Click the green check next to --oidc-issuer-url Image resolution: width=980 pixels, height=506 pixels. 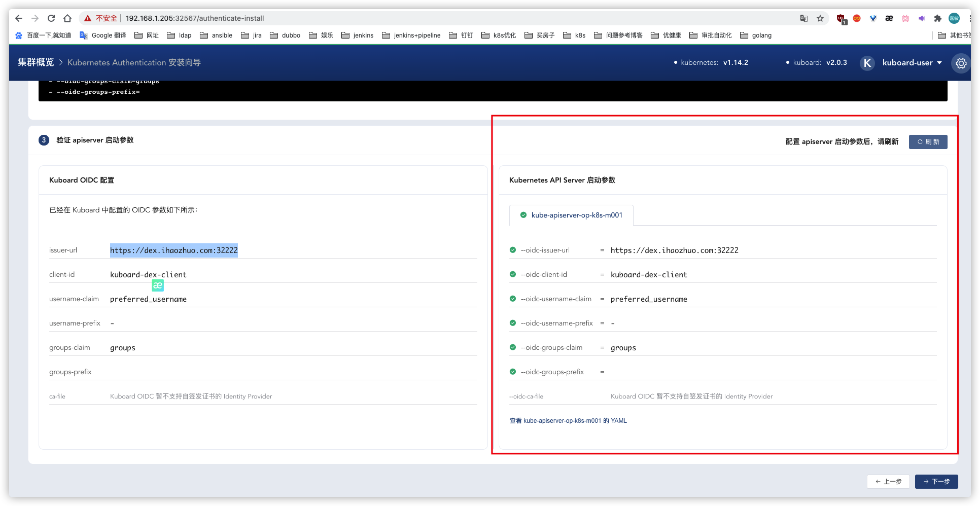[513, 250]
